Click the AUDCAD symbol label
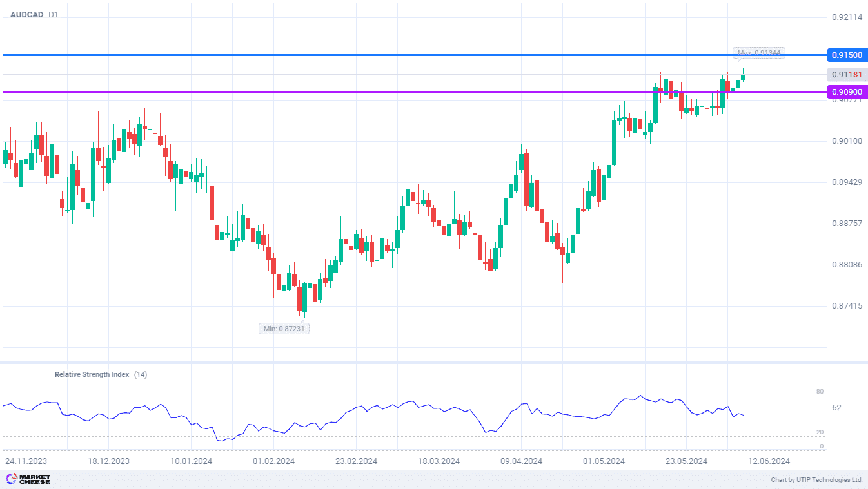Image resolution: width=868 pixels, height=489 pixels. pyautogui.click(x=26, y=14)
